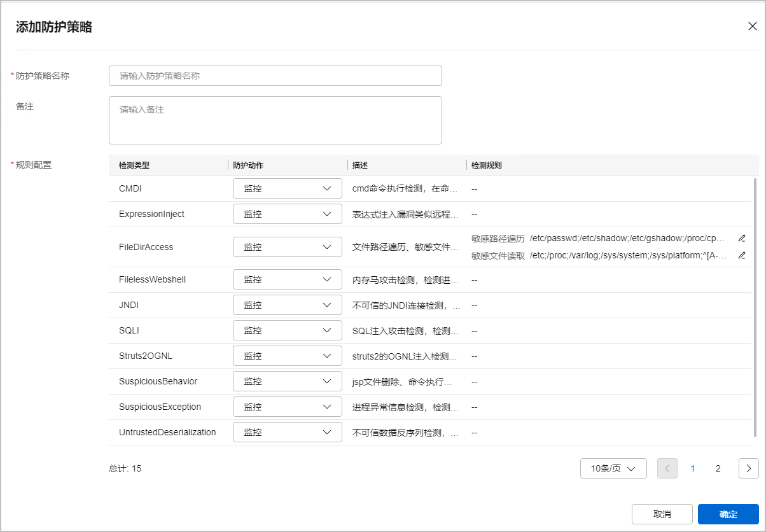This screenshot has width=766, height=532.
Task: Go to the next page arrow
Action: coord(749,468)
